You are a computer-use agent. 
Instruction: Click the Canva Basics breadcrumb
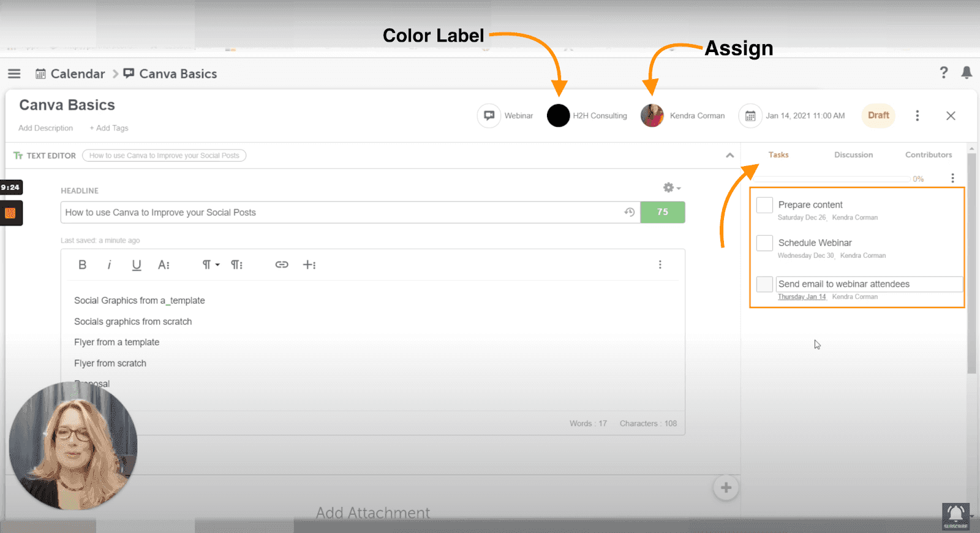point(178,74)
